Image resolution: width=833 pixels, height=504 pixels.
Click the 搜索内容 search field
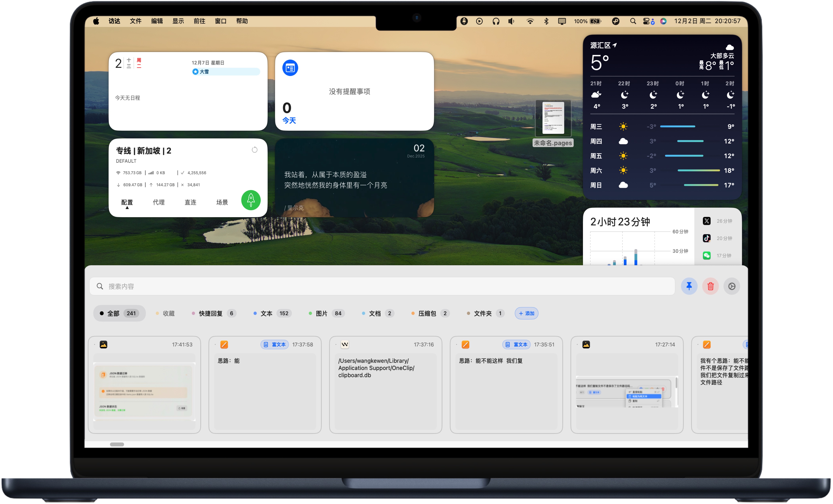[x=382, y=286]
